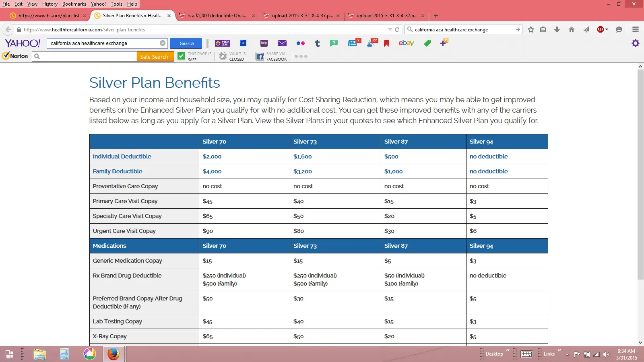Open the URL bar history dropdown

390,30
